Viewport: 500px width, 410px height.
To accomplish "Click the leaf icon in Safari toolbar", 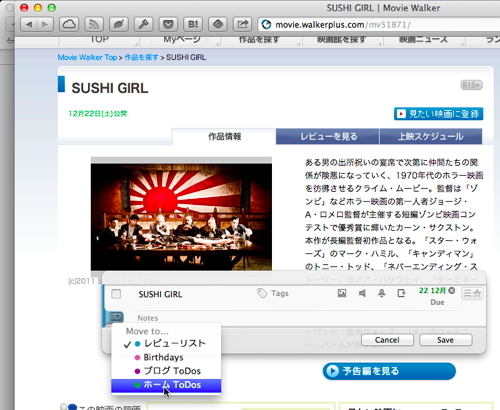I will [x=119, y=24].
